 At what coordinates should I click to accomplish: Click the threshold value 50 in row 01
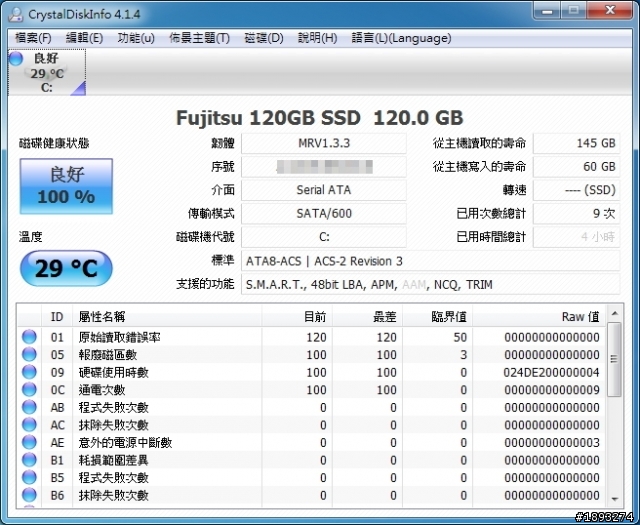460,337
